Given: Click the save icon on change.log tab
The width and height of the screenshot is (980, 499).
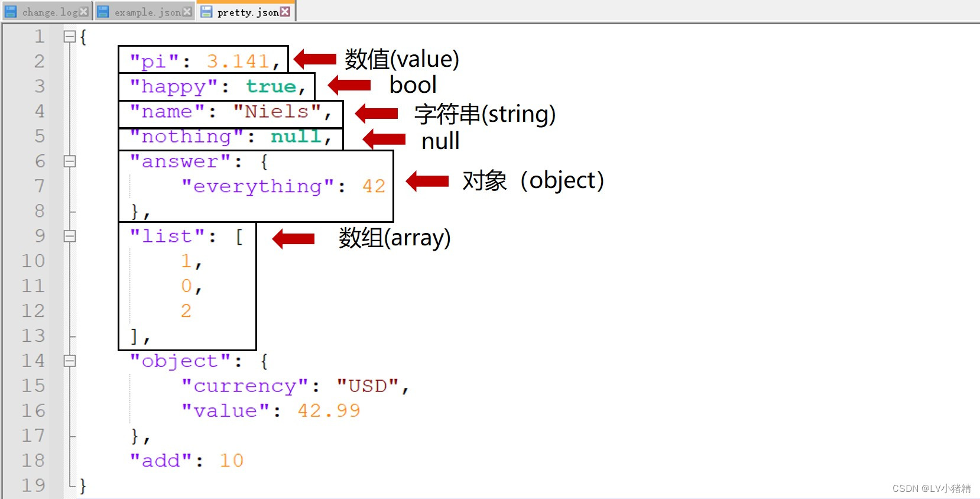Looking at the screenshot, I should pos(11,12).
